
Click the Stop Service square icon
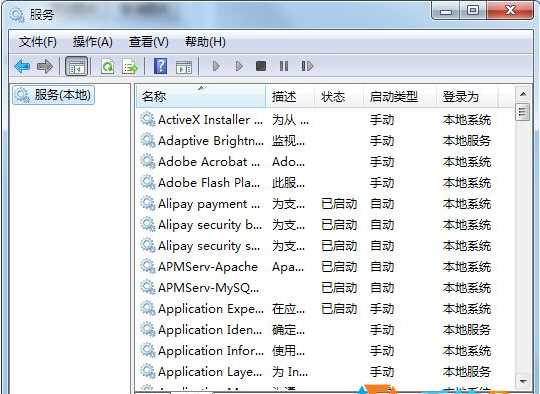click(261, 66)
